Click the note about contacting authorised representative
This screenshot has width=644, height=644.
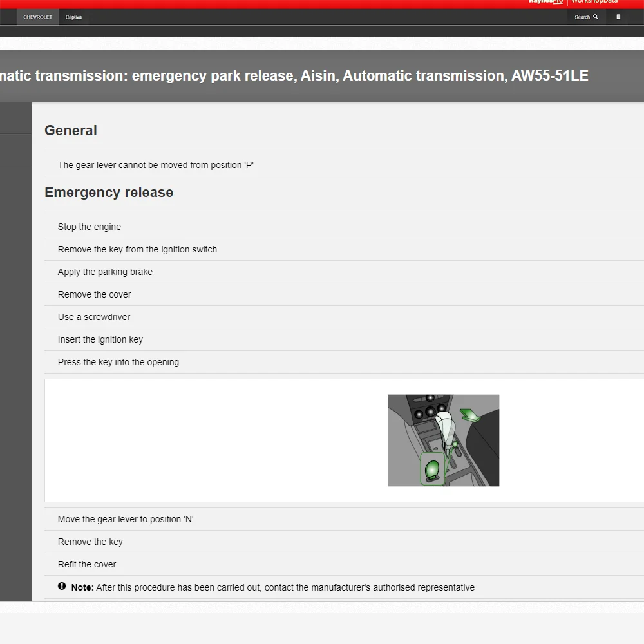272,587
